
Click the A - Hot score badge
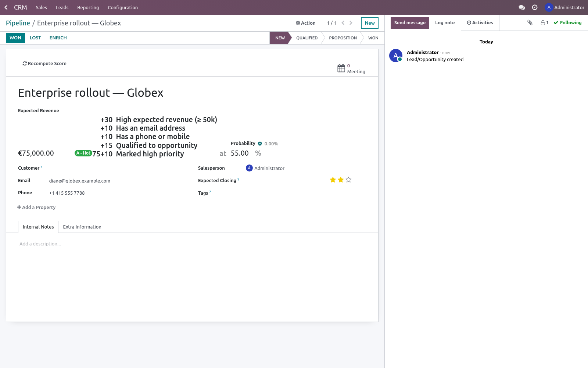(x=83, y=153)
